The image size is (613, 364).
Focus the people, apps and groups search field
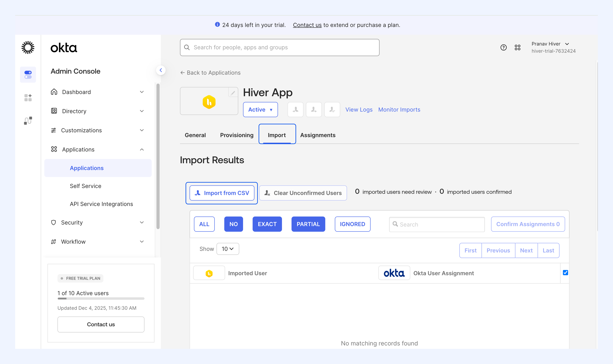point(280,47)
